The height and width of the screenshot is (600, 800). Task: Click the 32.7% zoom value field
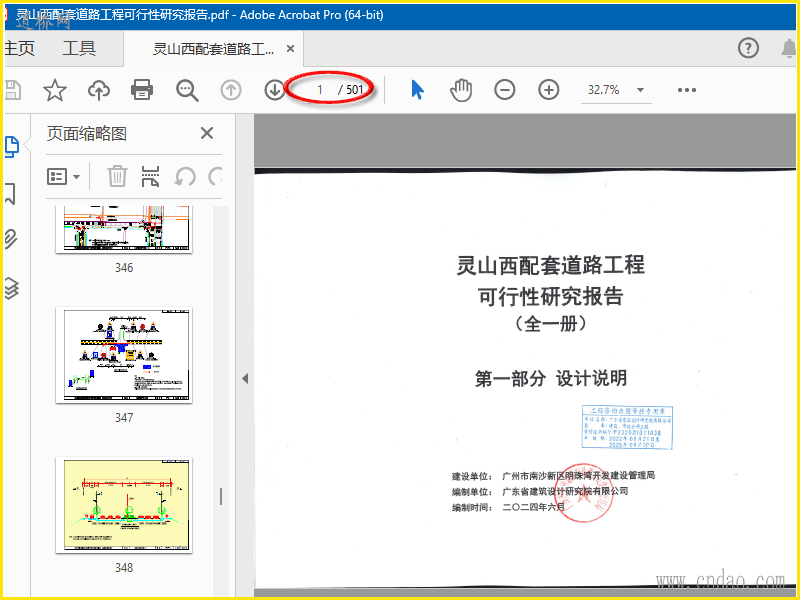point(604,90)
